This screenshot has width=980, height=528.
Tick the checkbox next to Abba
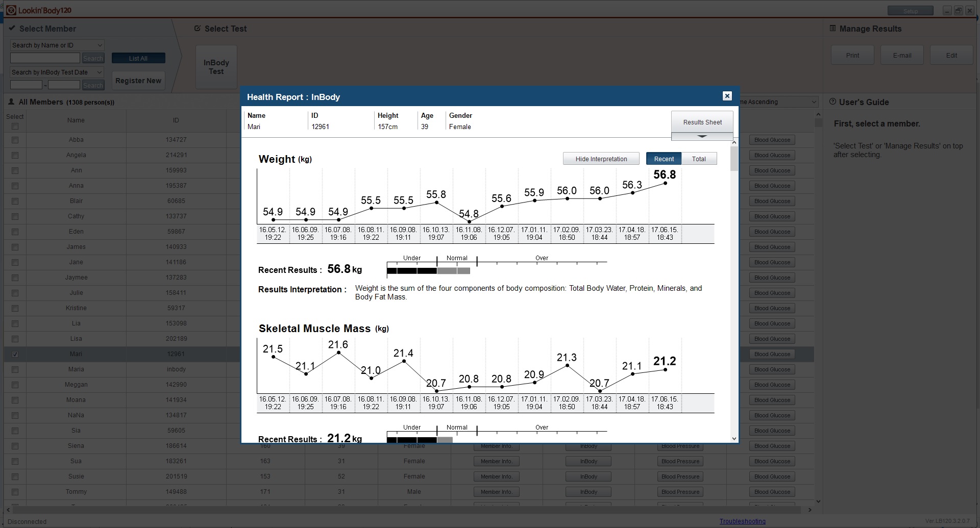point(15,140)
